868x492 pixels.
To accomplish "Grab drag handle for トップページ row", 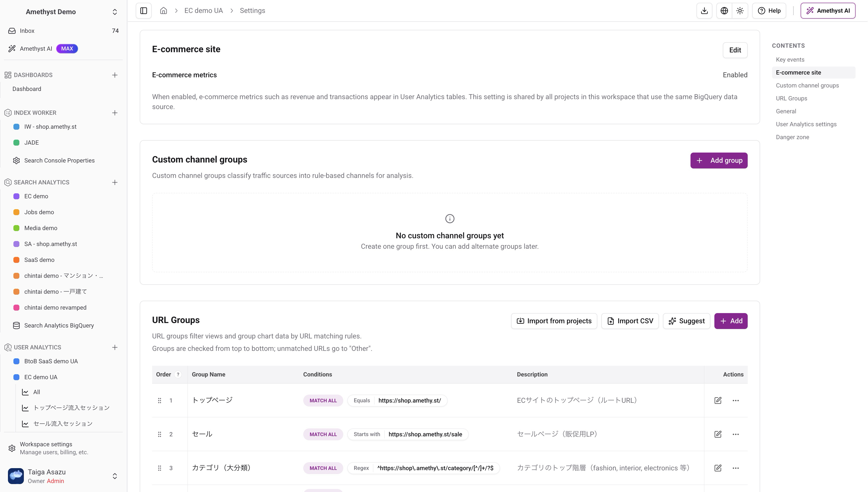I will click(160, 400).
